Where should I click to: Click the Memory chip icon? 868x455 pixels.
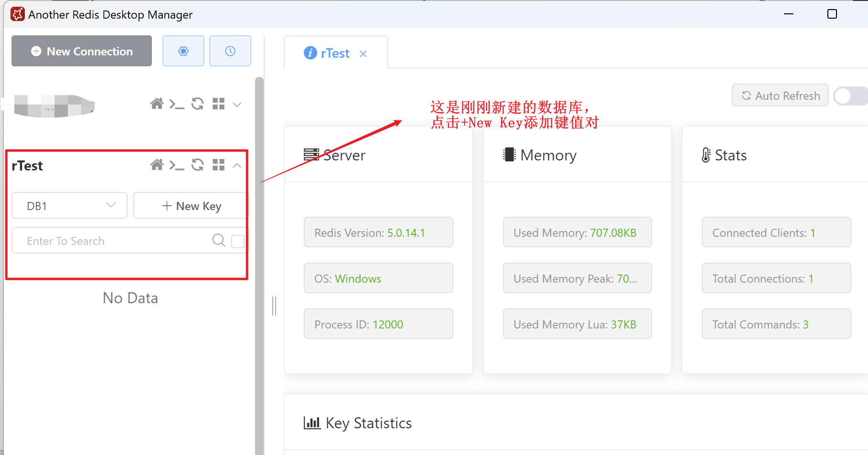point(509,155)
